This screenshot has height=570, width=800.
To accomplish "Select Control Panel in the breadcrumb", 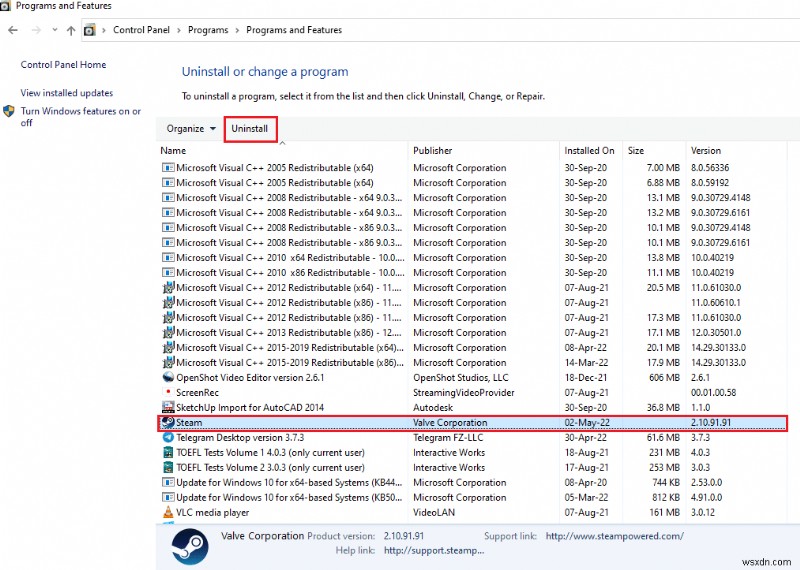I will (141, 30).
